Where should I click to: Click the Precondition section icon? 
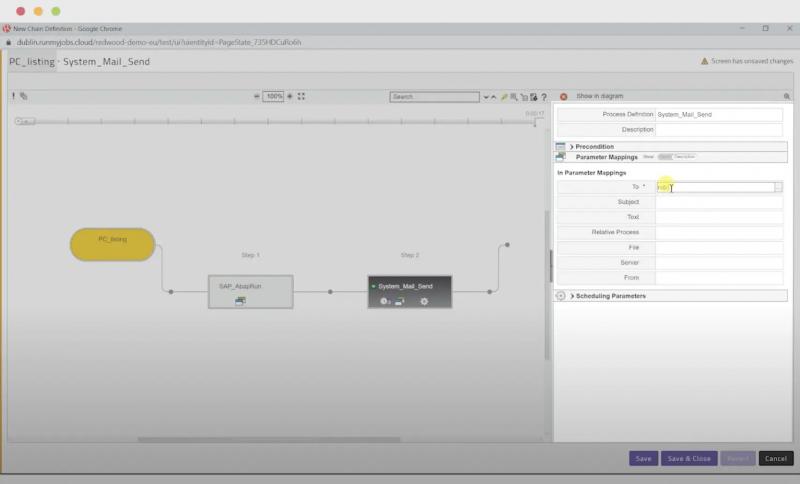[x=560, y=146]
